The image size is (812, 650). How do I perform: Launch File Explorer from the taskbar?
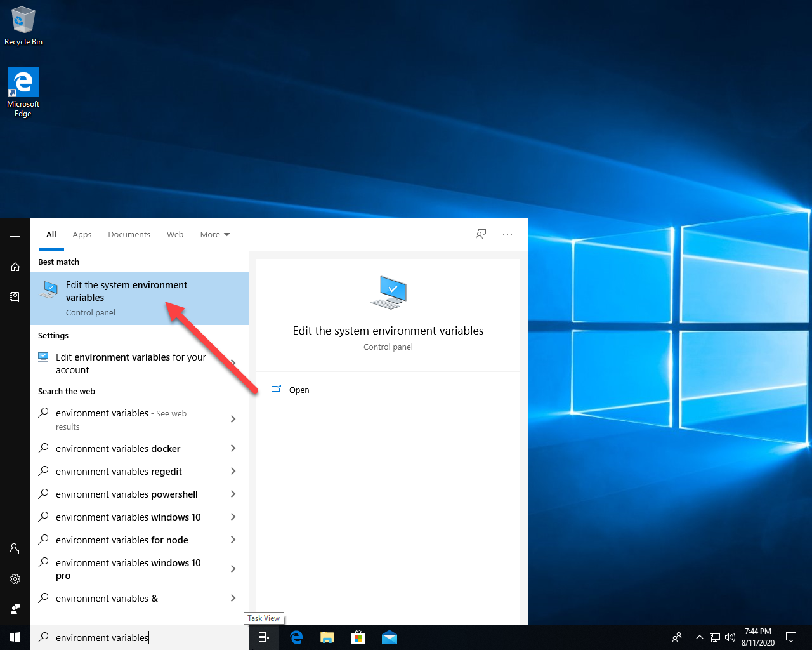coord(327,637)
